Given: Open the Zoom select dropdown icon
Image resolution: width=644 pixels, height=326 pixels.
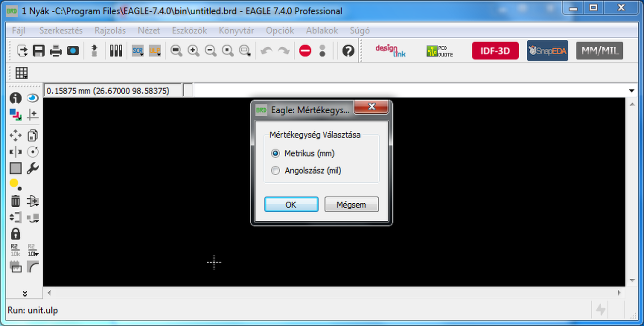Looking at the screenshot, I should pos(245,50).
